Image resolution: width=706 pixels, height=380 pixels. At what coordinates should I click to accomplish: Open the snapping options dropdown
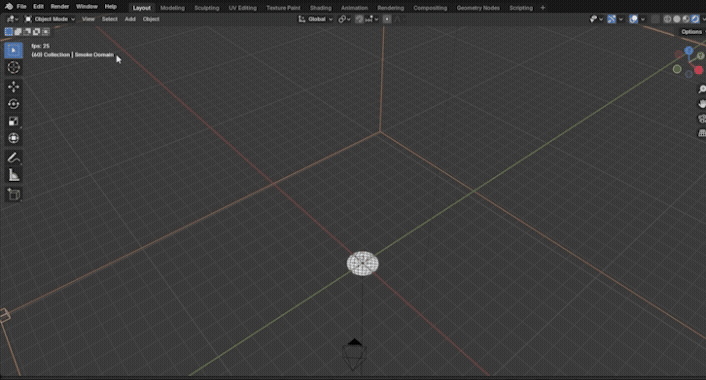tap(371, 19)
